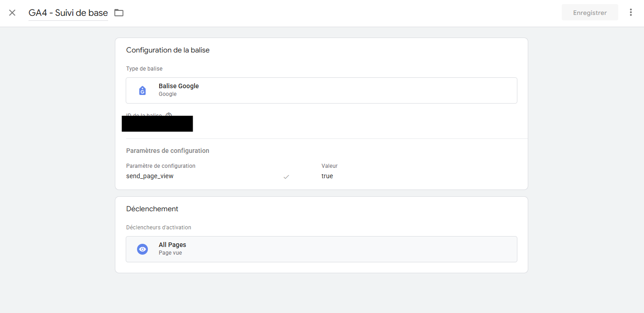Click the 'Paramètres de configuration' subheading
Viewport: 644px width, 313px height.
(x=167, y=151)
